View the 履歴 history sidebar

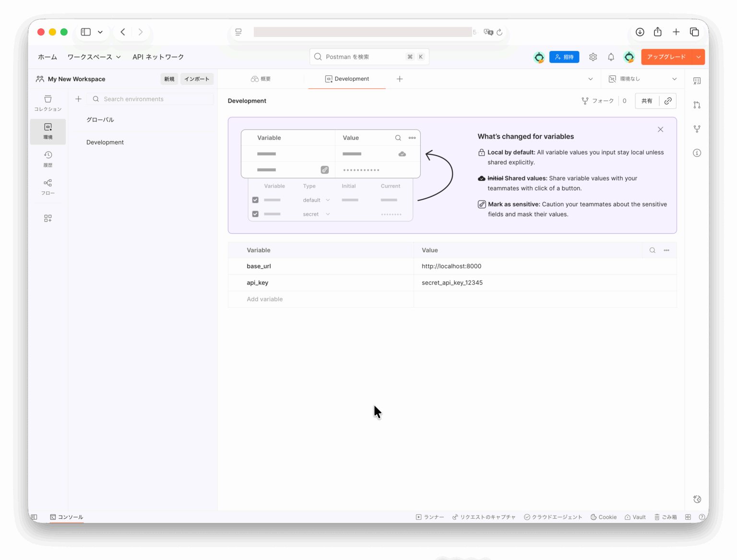(48, 158)
